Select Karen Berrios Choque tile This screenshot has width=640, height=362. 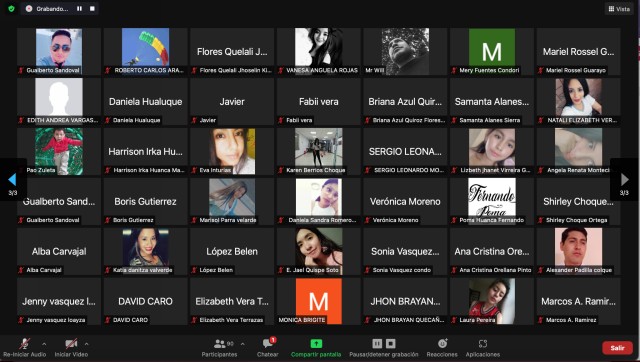(319, 151)
